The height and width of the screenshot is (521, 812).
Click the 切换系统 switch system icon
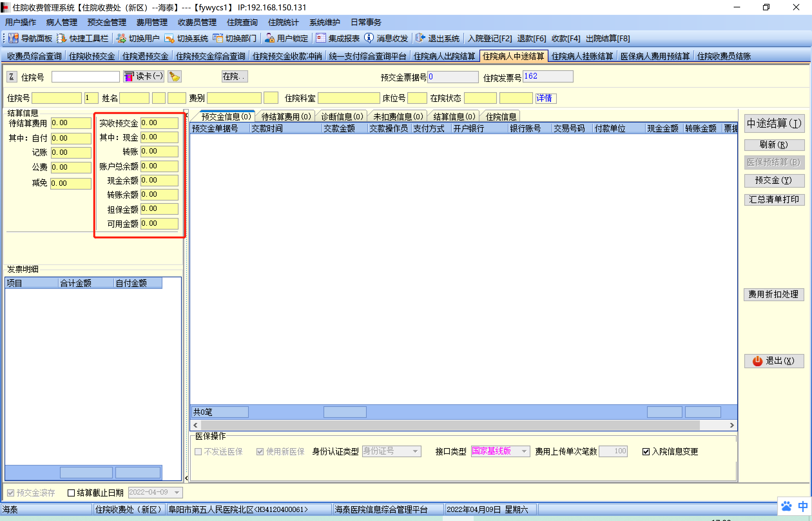coord(169,38)
